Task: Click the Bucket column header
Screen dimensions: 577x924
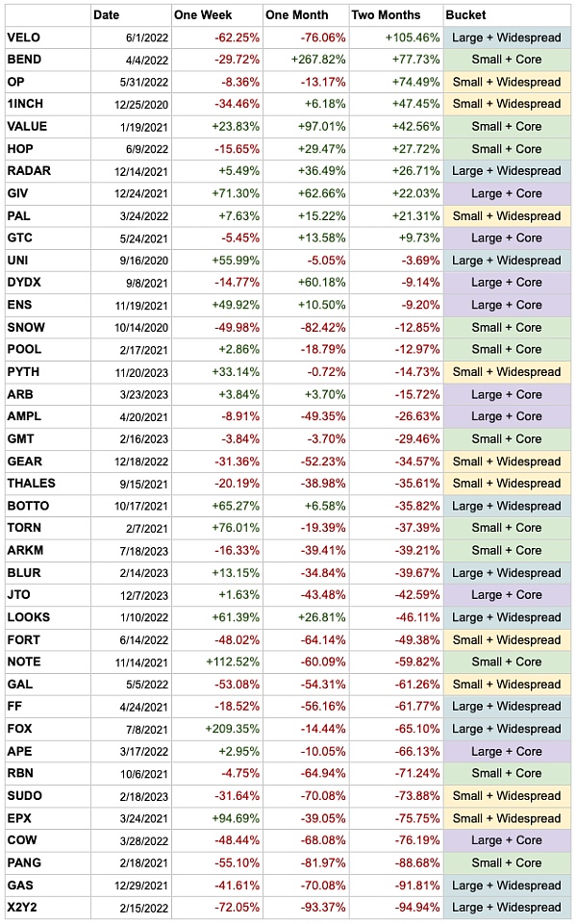Action: tap(465, 14)
